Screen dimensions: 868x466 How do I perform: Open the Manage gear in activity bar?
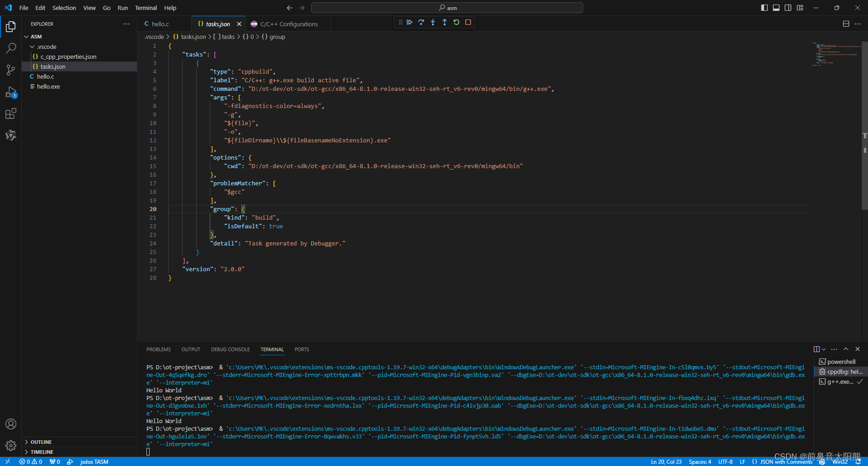[x=11, y=446]
